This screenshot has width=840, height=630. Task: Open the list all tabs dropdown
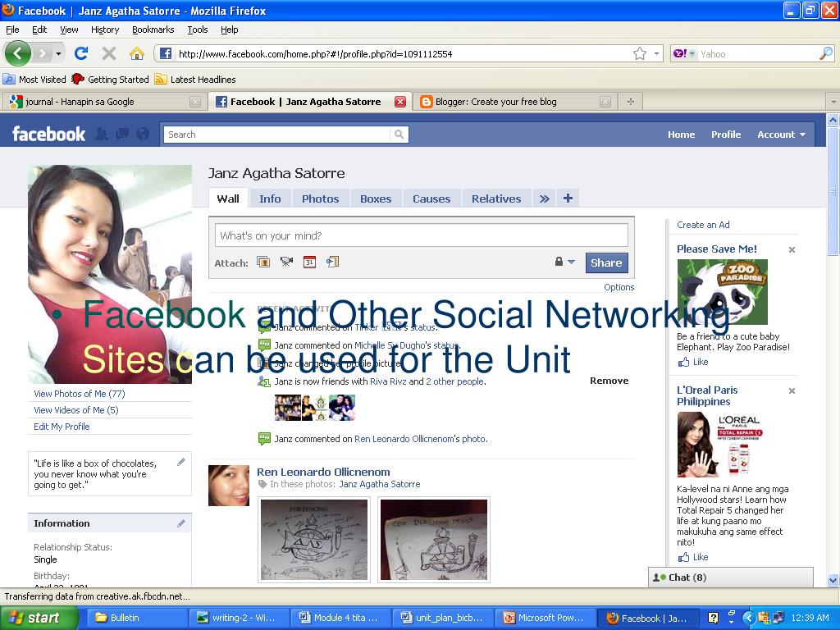[x=833, y=101]
